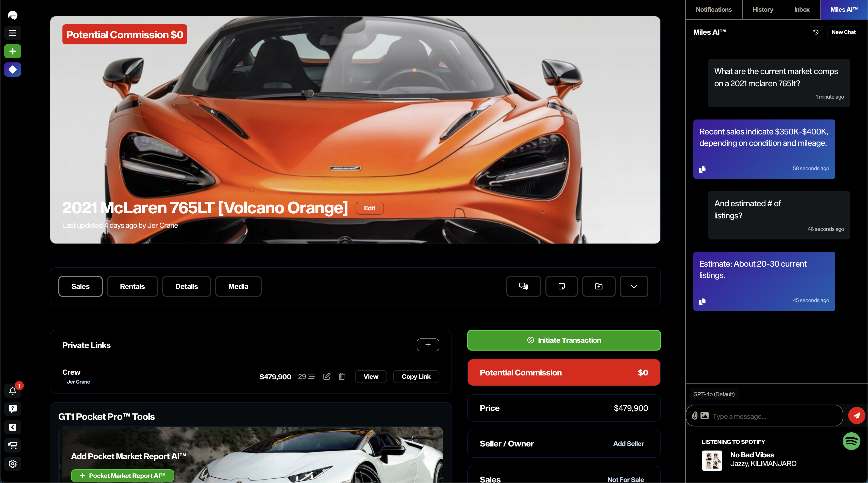Click the attach file paperclip icon
Image resolution: width=868 pixels, height=483 pixels.
click(694, 416)
